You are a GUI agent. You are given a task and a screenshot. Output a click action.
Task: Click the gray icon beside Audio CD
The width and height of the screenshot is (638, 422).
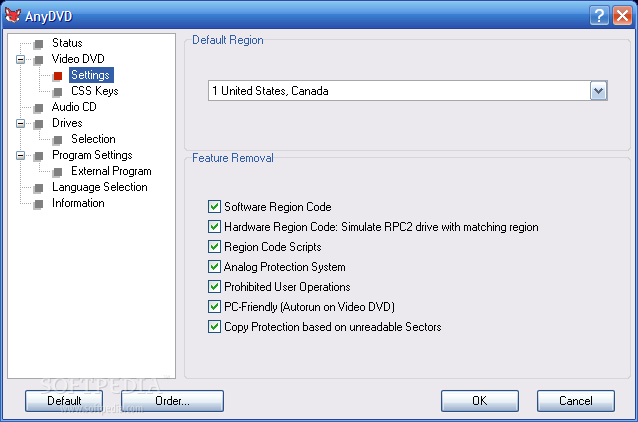coord(38,107)
